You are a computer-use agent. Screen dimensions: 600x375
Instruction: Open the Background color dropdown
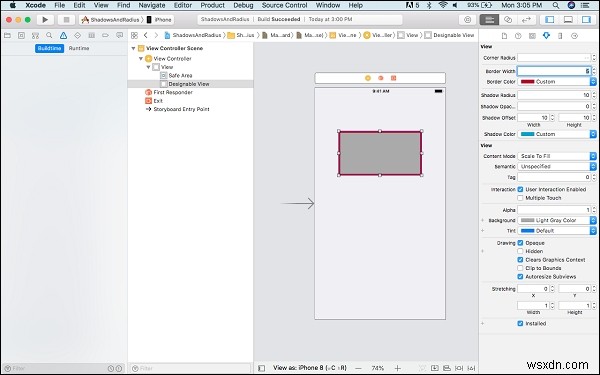tap(593, 220)
